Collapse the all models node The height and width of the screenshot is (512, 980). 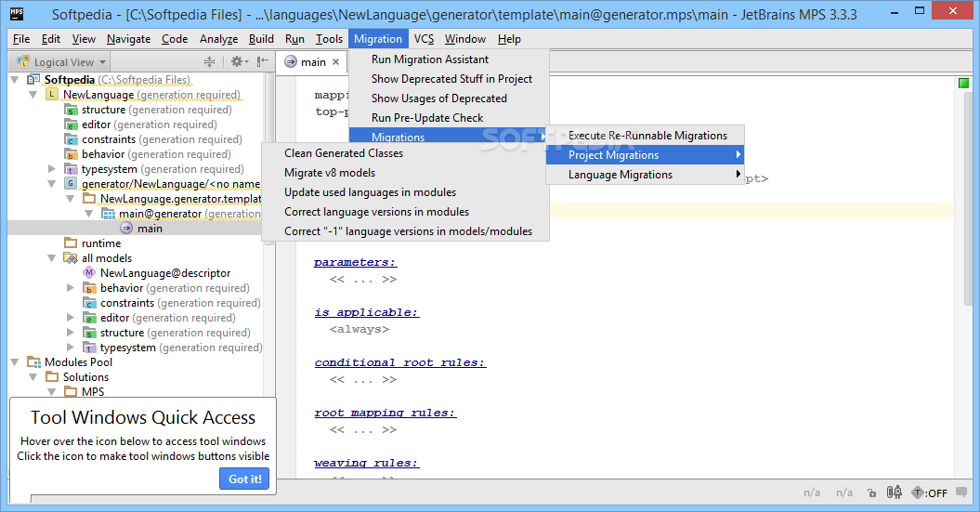[x=52, y=258]
